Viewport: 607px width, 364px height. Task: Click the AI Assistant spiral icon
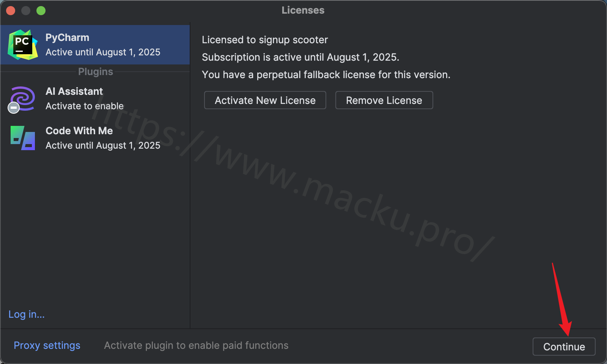pyautogui.click(x=23, y=99)
